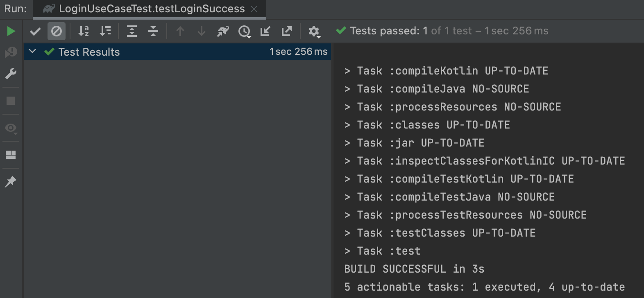Toggle Show Ignored tests filter
This screenshot has width=644, height=298.
click(57, 31)
